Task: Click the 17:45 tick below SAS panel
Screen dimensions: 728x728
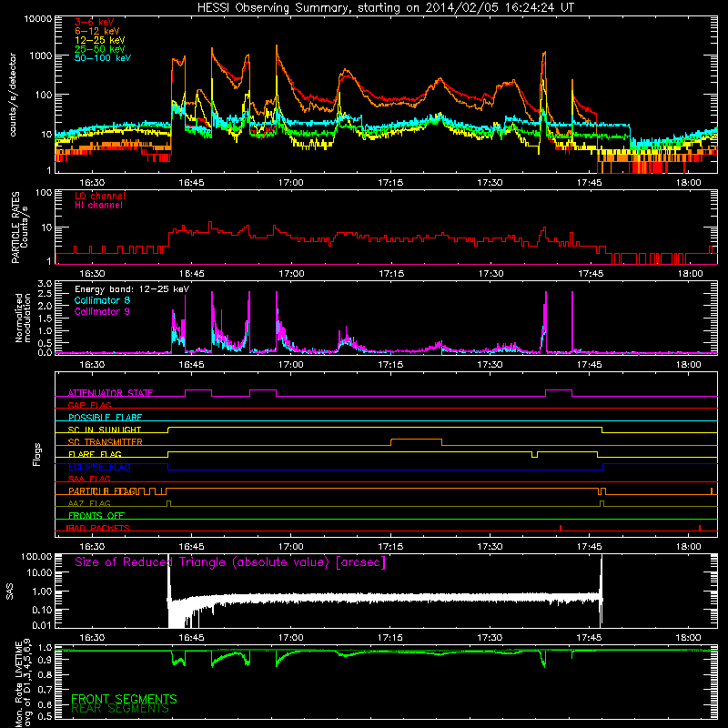Action: tap(589, 638)
